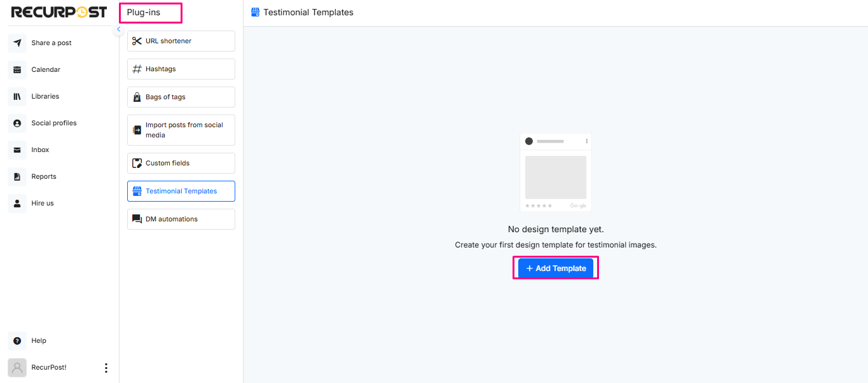This screenshot has height=383, width=868.
Task: Click the Calendar icon in sidebar
Action: [x=17, y=70]
